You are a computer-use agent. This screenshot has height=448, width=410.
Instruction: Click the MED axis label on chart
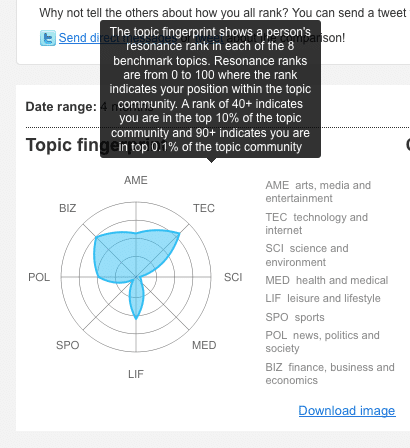[x=204, y=345]
